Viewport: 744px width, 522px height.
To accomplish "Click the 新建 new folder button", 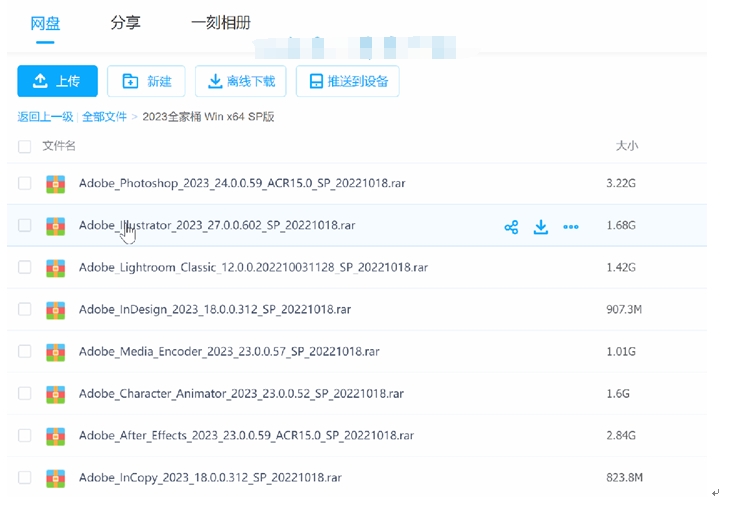I will coord(146,81).
